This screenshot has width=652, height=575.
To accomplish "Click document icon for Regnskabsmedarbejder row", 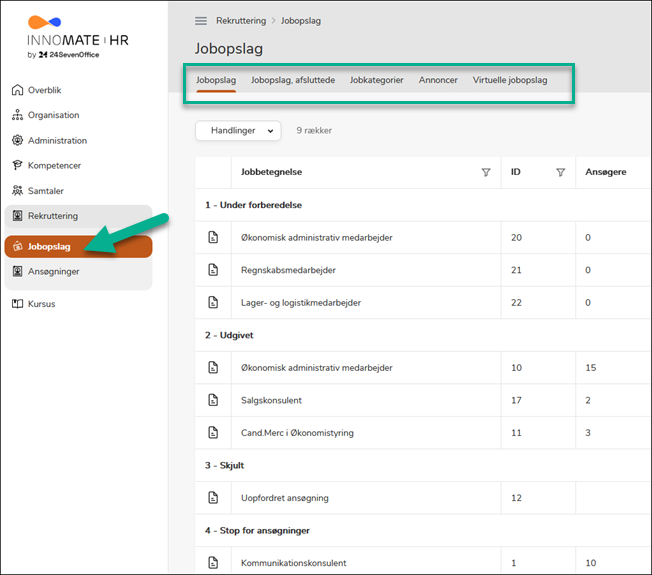I will coord(212,270).
